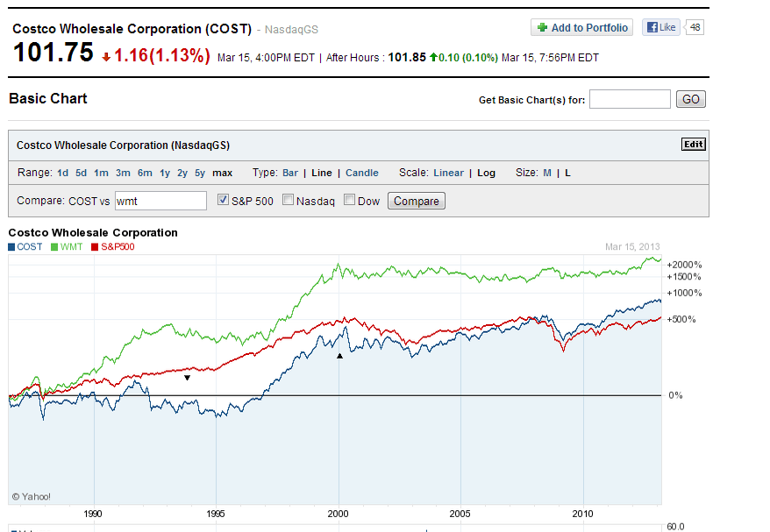Click the After Hours price 101.85
Viewport: 770px width, 532px height.
click(407, 58)
